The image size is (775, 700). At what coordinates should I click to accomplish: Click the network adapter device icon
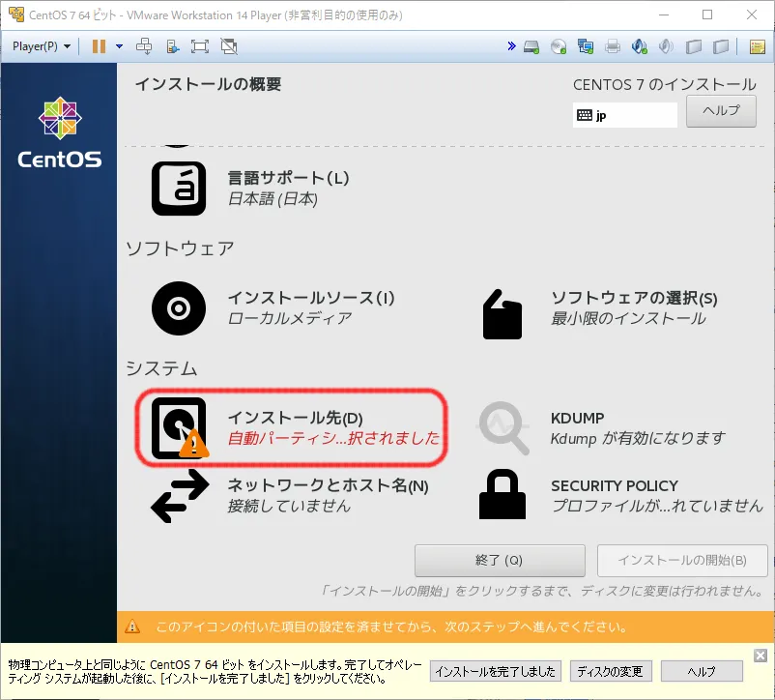(x=586, y=47)
